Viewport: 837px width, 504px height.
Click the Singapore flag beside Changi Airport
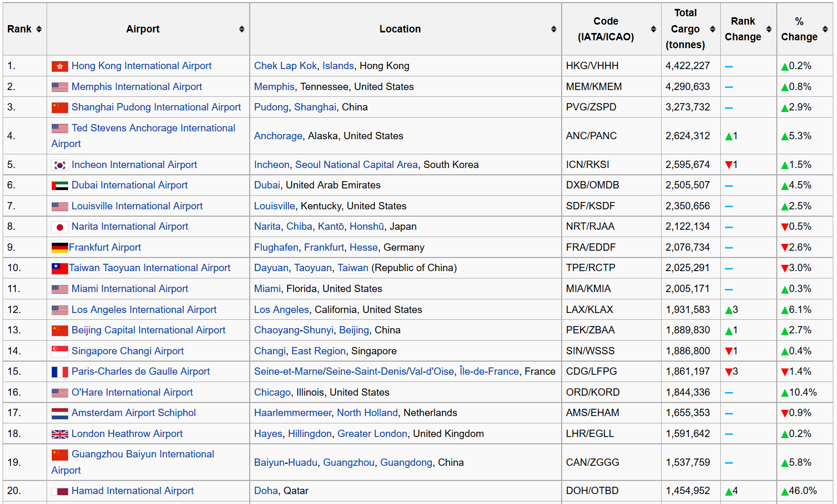60,351
